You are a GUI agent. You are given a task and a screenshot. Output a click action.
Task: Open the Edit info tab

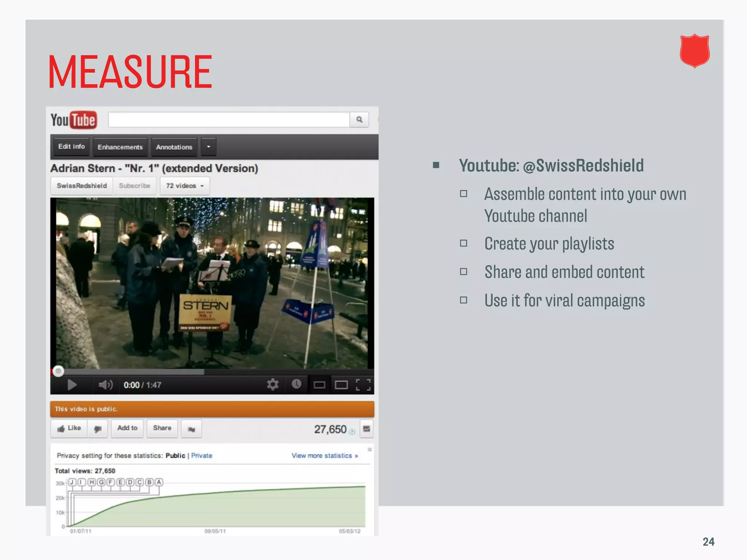[x=71, y=147]
